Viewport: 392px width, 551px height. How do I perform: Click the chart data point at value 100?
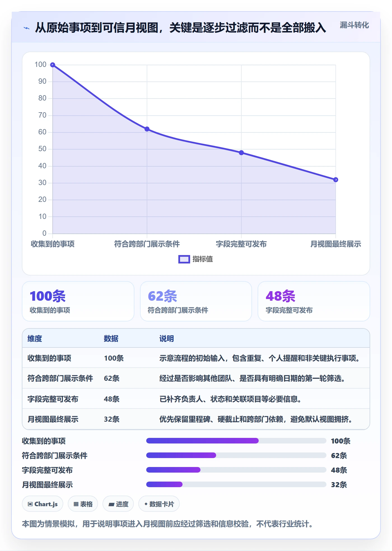[x=53, y=65]
